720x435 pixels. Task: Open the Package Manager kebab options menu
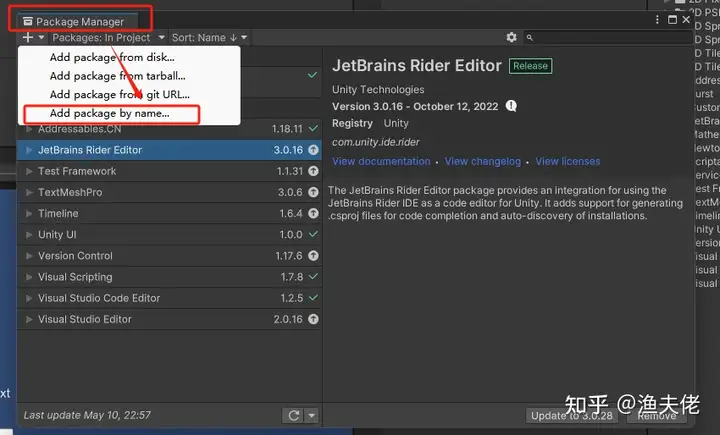coord(657,19)
